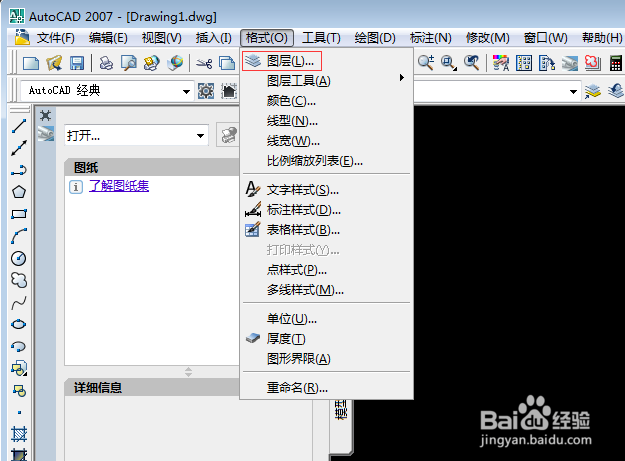Click the Zoom Realtime magnifier icon
The height and width of the screenshot is (461, 625).
(426, 63)
